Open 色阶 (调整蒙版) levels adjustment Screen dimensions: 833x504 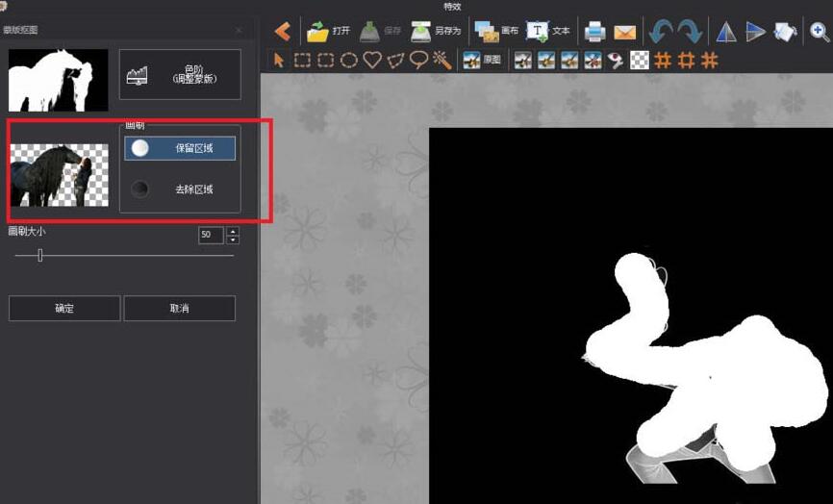click(180, 74)
